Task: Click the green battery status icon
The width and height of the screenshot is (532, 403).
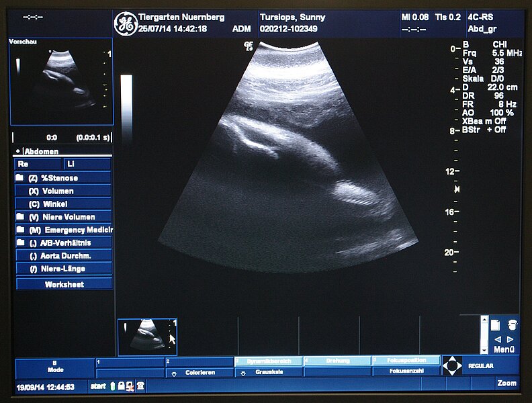Action: (113, 386)
